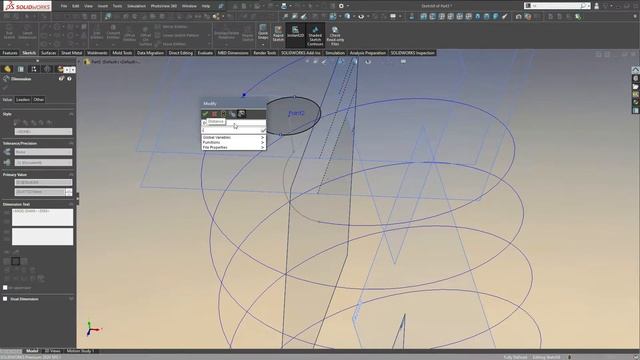Accept value with green check in Modify dialog
640x360 pixels.
205,114
